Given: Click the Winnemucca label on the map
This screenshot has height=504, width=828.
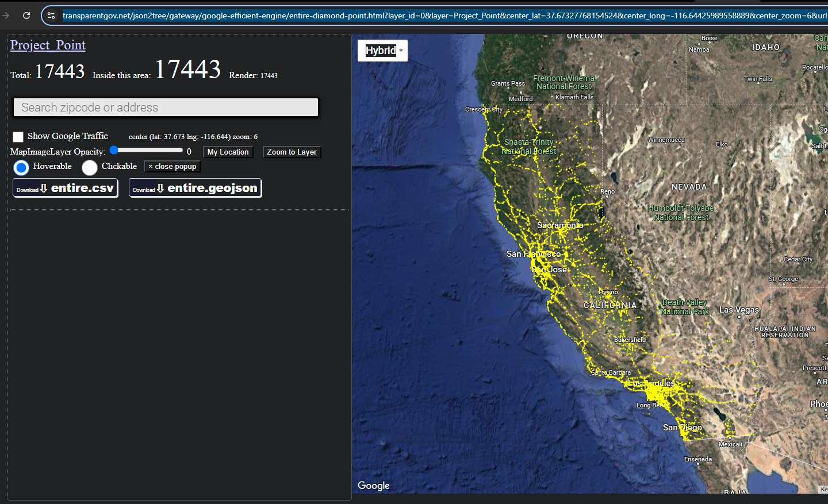Looking at the screenshot, I should pos(666,140).
